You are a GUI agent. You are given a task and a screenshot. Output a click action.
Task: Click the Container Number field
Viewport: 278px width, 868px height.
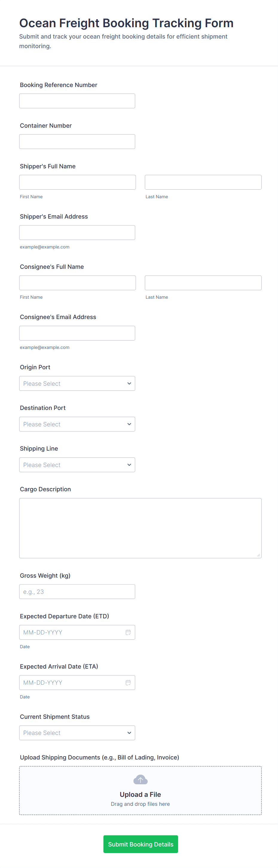(x=77, y=141)
